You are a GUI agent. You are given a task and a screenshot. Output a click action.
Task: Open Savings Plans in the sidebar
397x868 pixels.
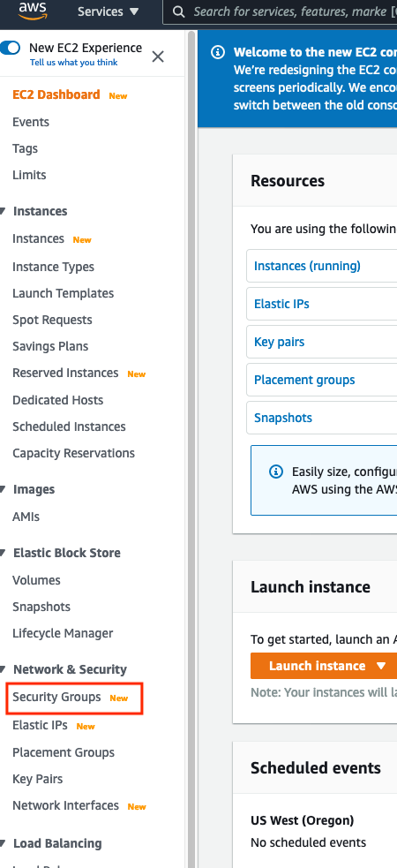[x=50, y=346]
